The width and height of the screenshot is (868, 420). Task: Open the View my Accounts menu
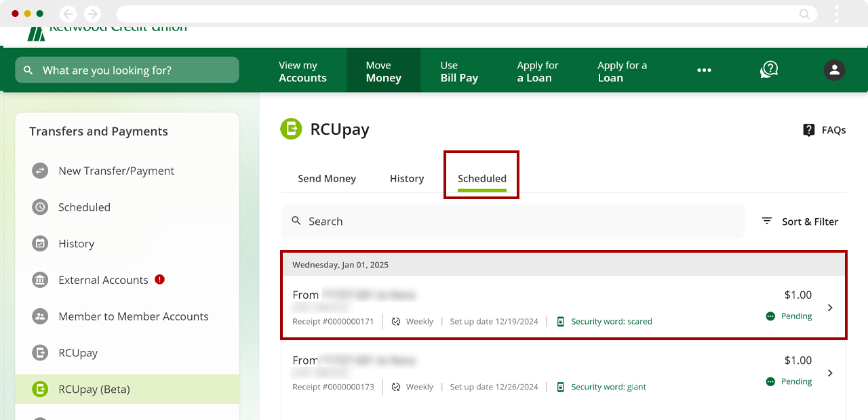click(302, 71)
